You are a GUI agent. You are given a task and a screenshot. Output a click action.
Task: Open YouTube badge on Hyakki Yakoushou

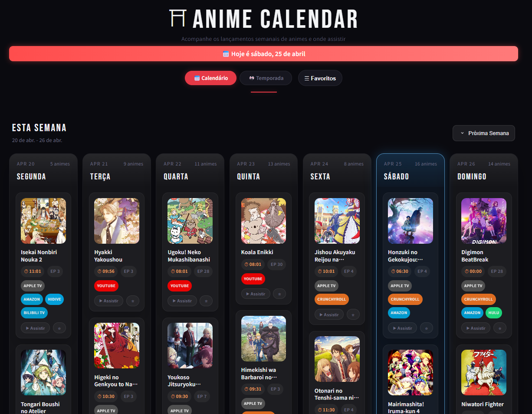(106, 286)
